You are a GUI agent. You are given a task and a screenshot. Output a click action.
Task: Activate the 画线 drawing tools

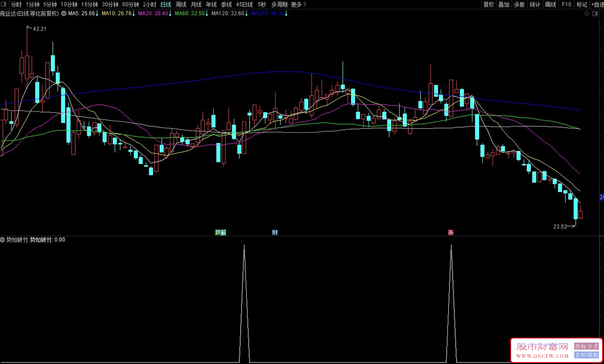[551, 4]
